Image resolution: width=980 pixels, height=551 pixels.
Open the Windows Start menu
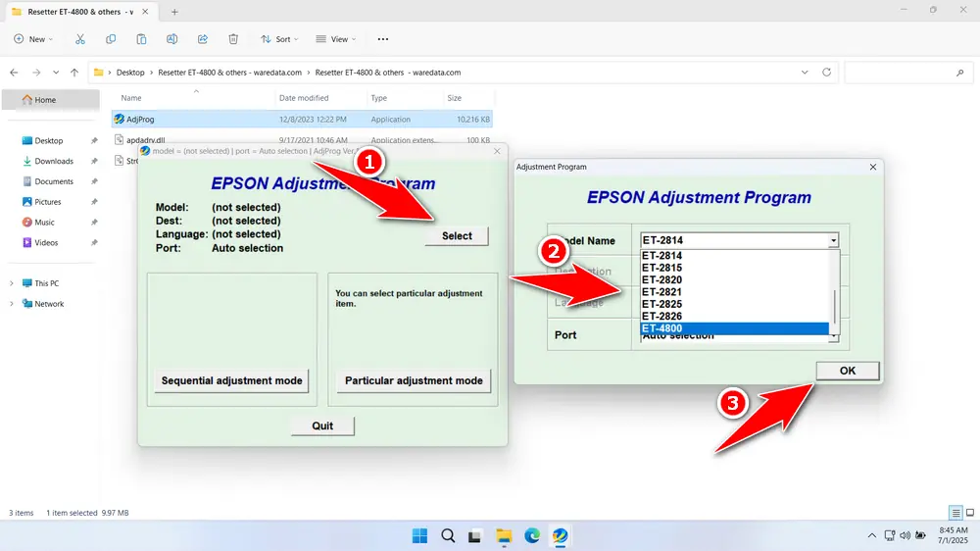420,535
